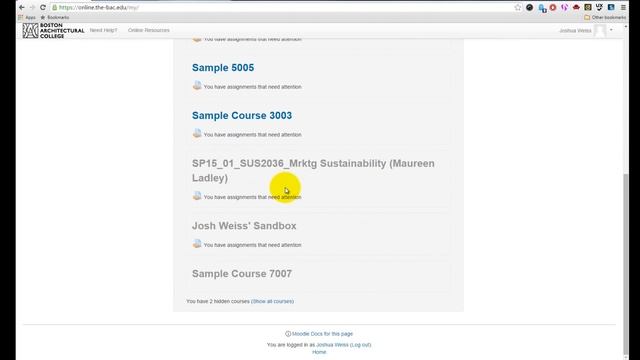Go back with the browser back arrow
This screenshot has width=640, height=360.
(22, 7)
